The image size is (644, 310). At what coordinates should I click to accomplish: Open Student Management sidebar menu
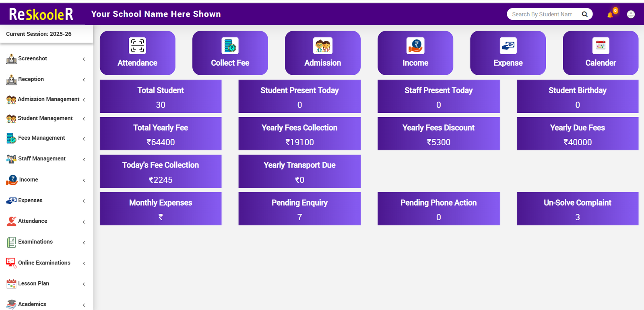pos(45,118)
